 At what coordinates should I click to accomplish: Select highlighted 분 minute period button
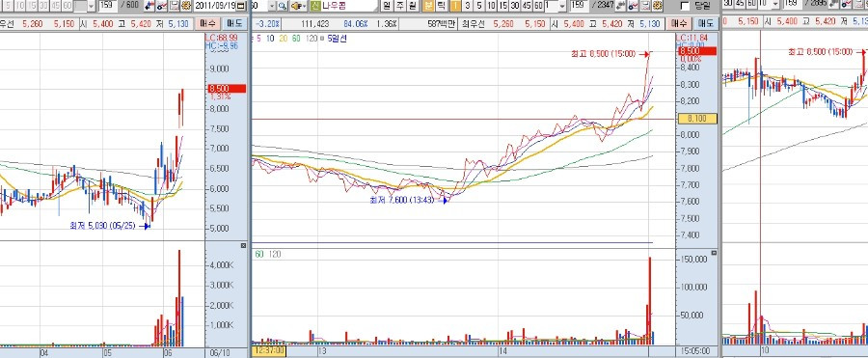(x=428, y=6)
